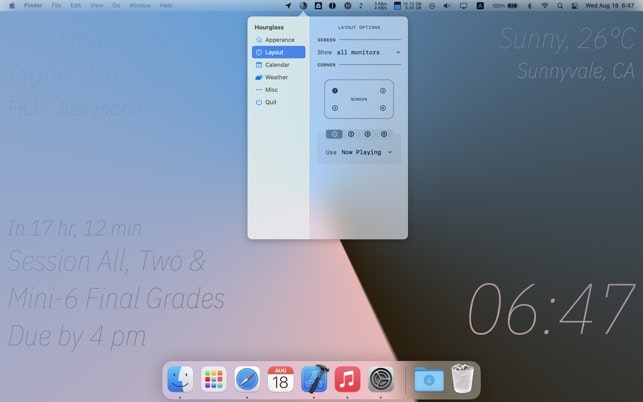
Task: Click the location arrow icon in menu bar
Action: coord(288,6)
